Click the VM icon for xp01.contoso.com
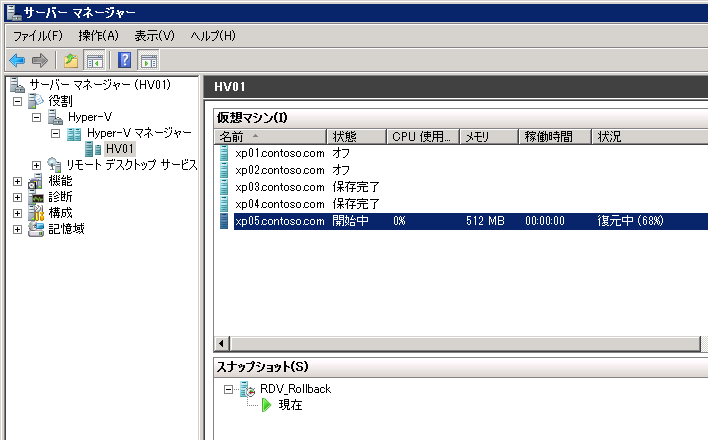 click(224, 153)
